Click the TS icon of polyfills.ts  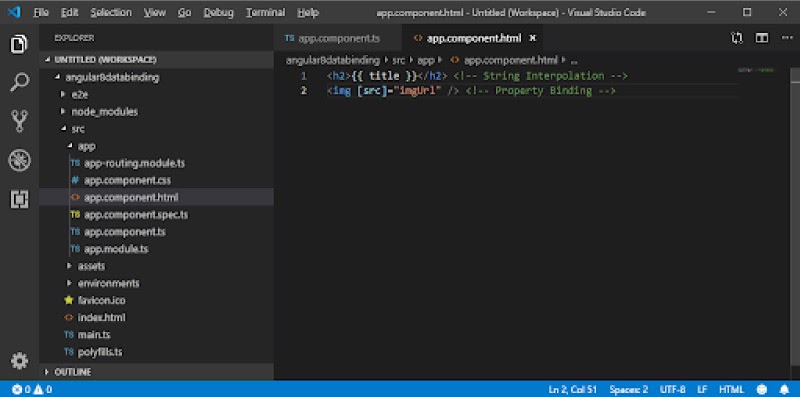69,352
